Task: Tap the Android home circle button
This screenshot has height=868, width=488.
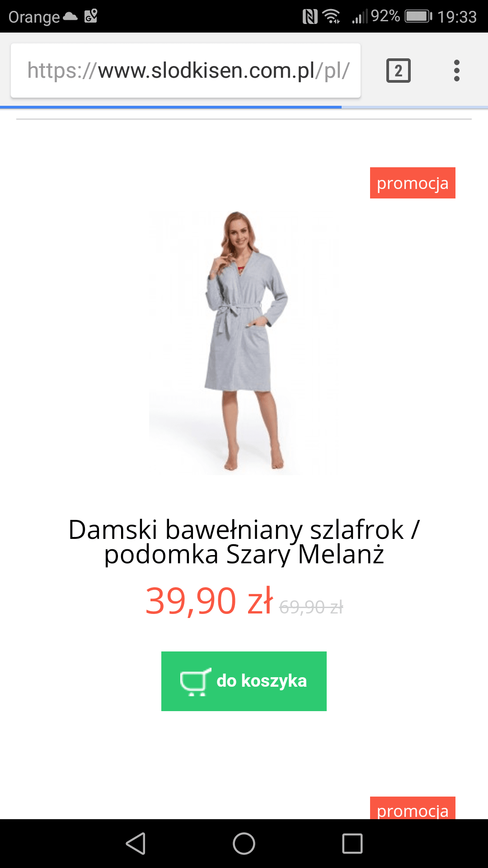Action: pos(244,844)
